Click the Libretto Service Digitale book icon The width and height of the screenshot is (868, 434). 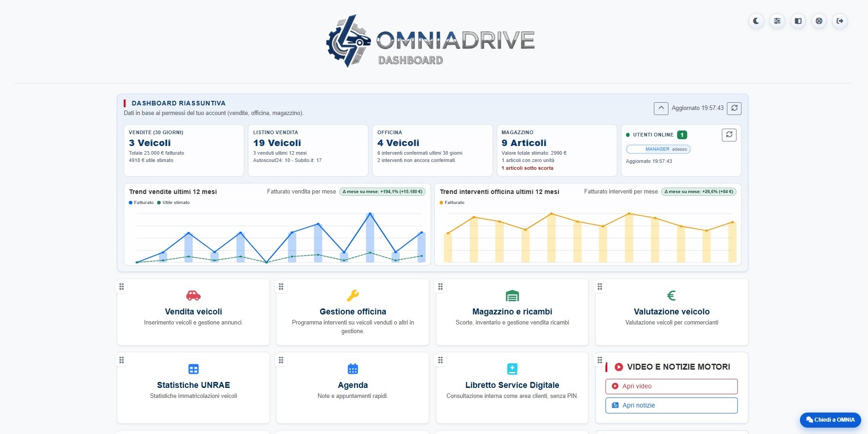coord(512,369)
